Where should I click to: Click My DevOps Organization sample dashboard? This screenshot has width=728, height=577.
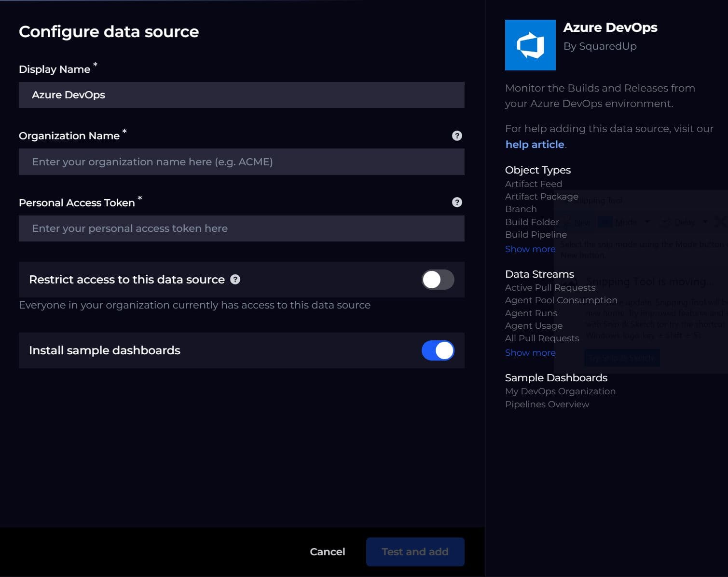tap(560, 391)
